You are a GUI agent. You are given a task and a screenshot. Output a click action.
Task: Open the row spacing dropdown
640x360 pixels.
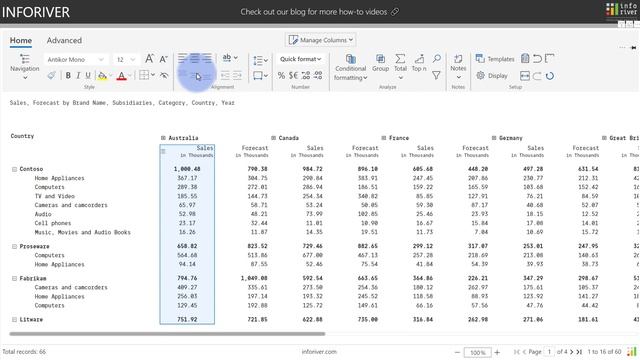pos(260,60)
